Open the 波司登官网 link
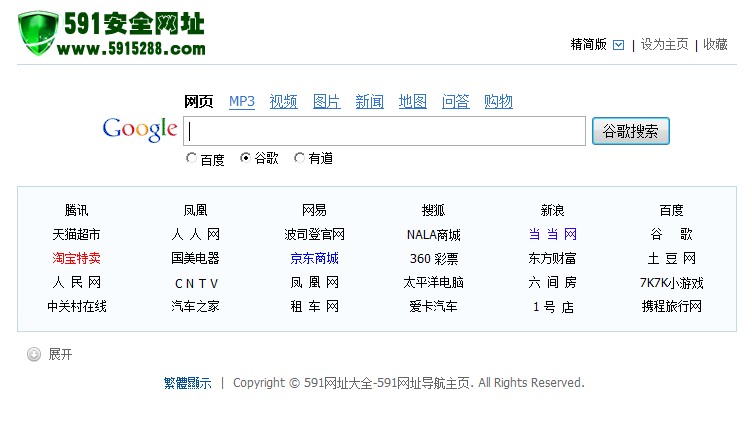Screen dimensions: 752x424 pyautogui.click(x=314, y=235)
